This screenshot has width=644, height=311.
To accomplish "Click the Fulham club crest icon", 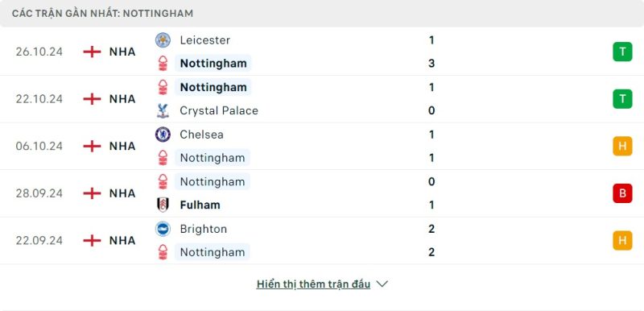I will click(x=163, y=205).
